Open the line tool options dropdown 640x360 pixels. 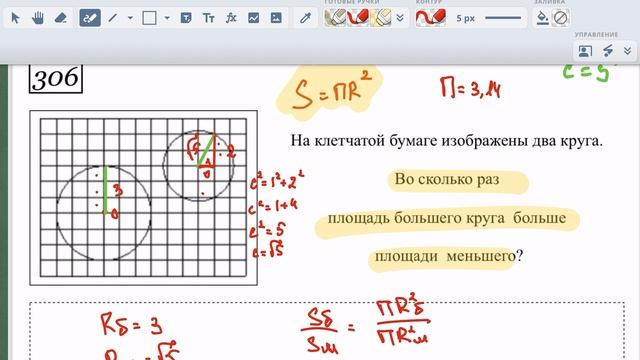point(130,18)
